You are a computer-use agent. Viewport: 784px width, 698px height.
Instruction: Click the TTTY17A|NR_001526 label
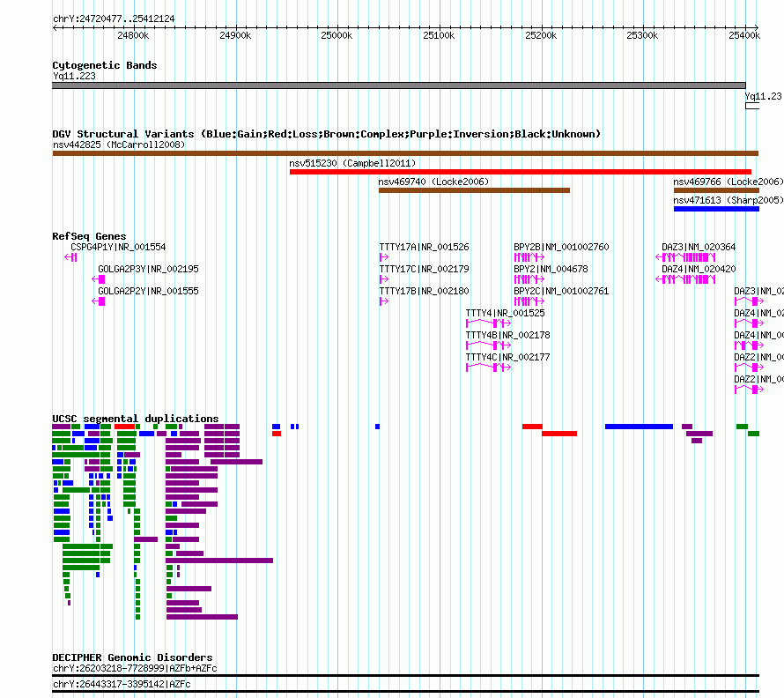click(424, 247)
